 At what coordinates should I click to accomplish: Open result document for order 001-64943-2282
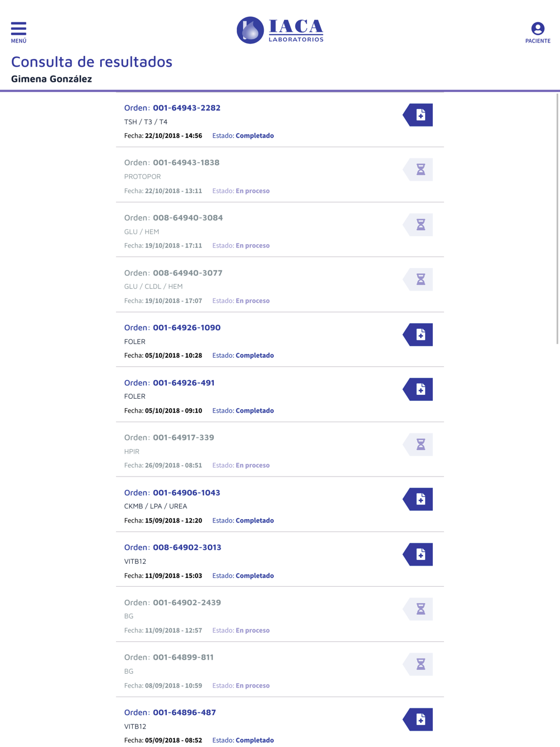[x=418, y=115]
